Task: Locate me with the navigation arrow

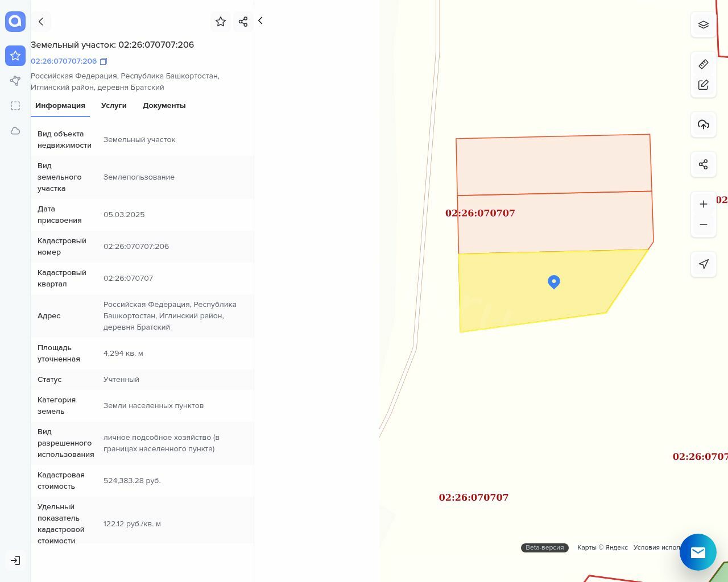Action: point(704,264)
